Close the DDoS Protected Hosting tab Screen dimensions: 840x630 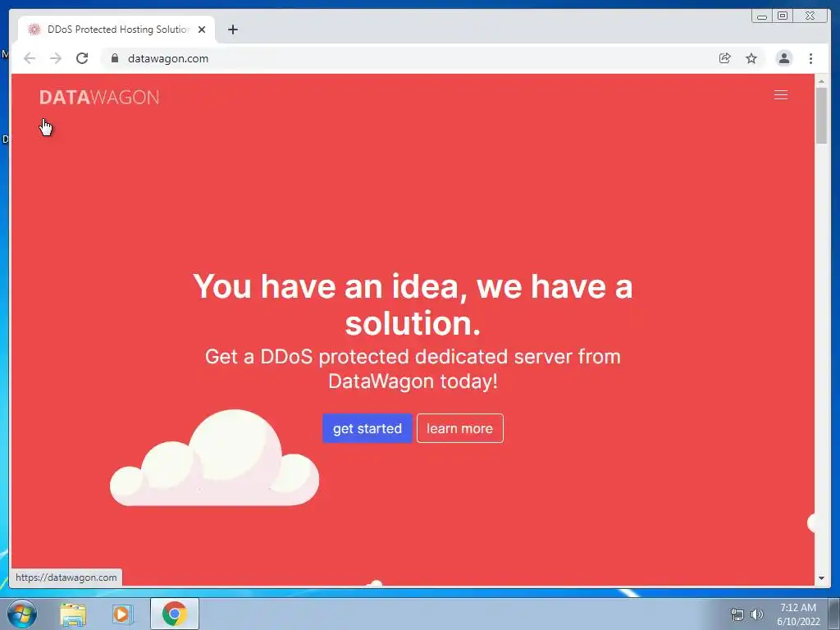coord(202,30)
